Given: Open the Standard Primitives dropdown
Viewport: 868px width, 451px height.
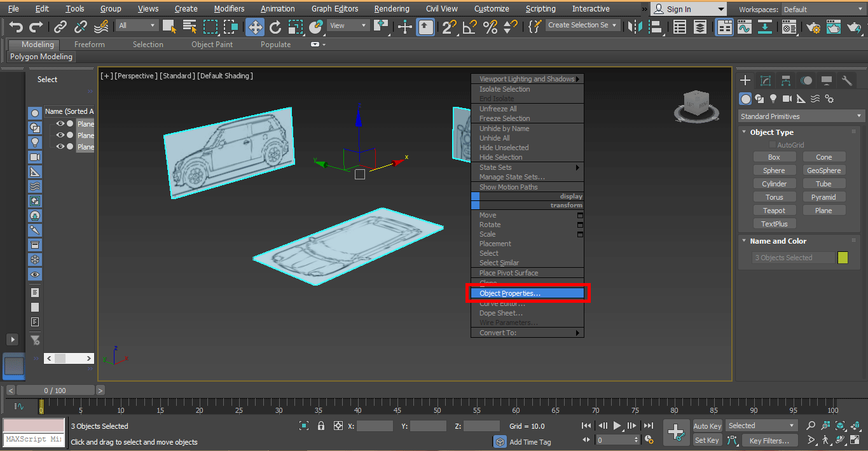Looking at the screenshot, I should pyautogui.click(x=801, y=116).
